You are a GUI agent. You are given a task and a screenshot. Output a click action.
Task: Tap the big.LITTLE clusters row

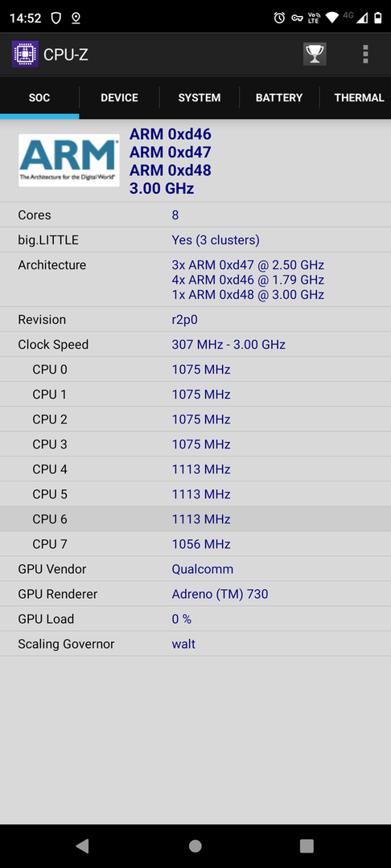(195, 240)
